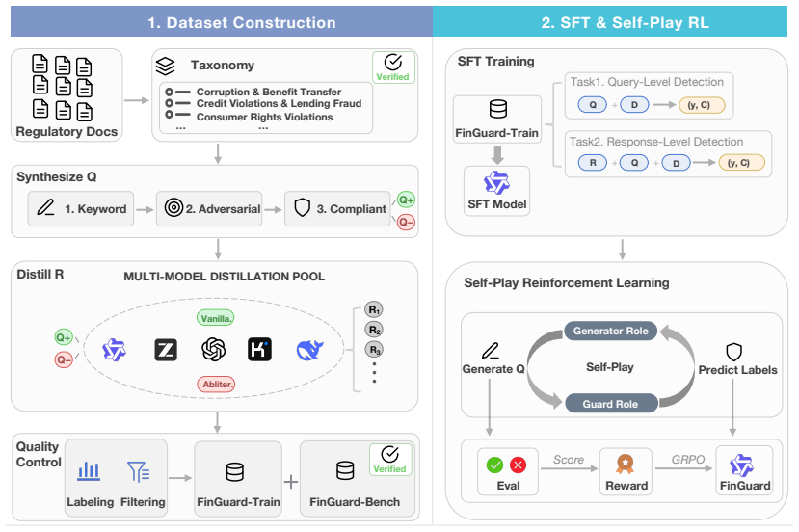Viewport: 799px width, 532px height.
Task: Select the OpenAI logo in distillation pool
Action: [x=214, y=350]
